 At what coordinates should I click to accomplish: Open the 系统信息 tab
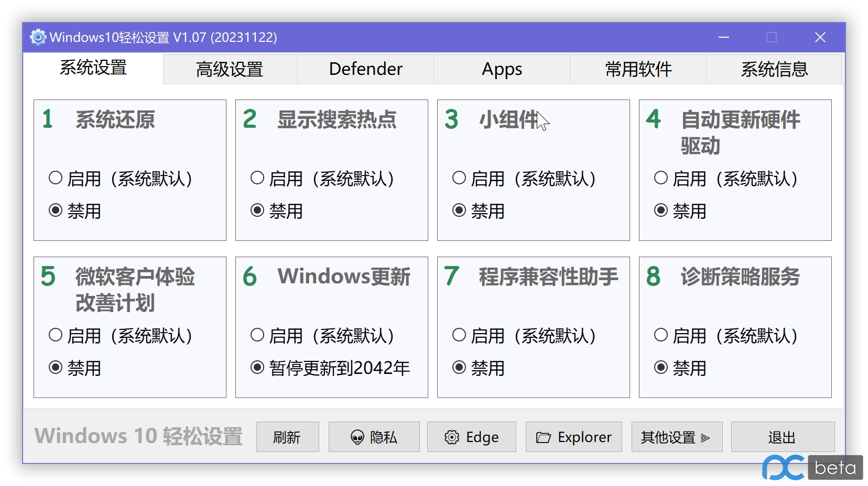775,69
